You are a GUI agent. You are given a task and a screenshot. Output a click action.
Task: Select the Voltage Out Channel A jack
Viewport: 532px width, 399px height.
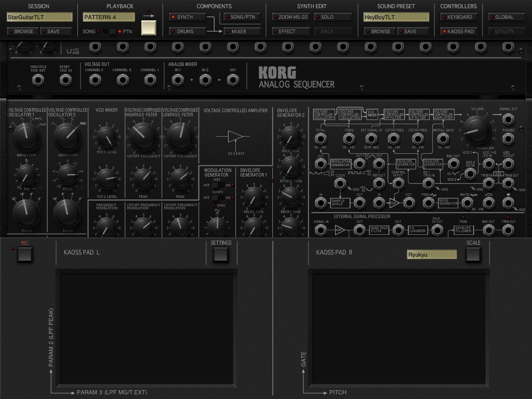click(x=95, y=81)
